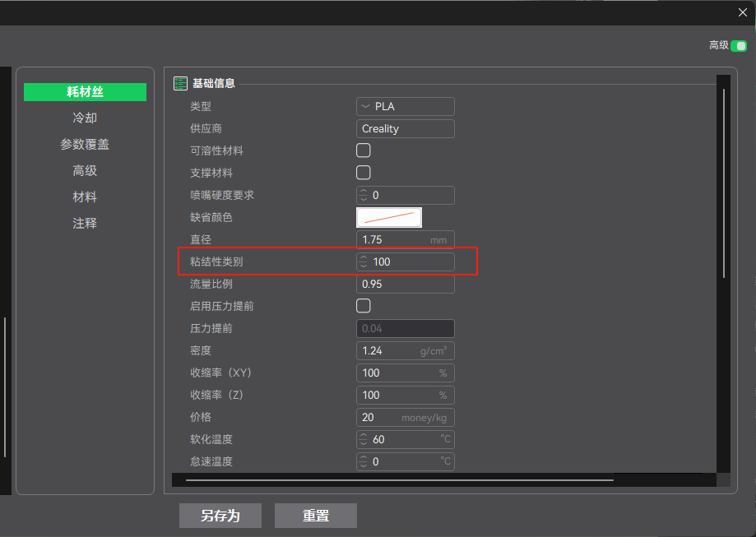Enable the 可溶性材料 checkbox
Viewport: 756px width, 537px height.
point(363,150)
